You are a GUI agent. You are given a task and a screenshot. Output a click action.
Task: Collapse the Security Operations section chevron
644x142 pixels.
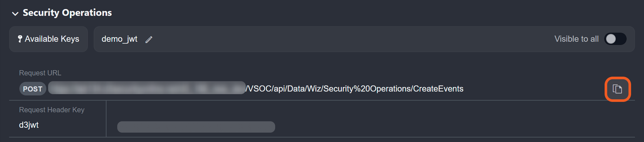click(x=15, y=14)
